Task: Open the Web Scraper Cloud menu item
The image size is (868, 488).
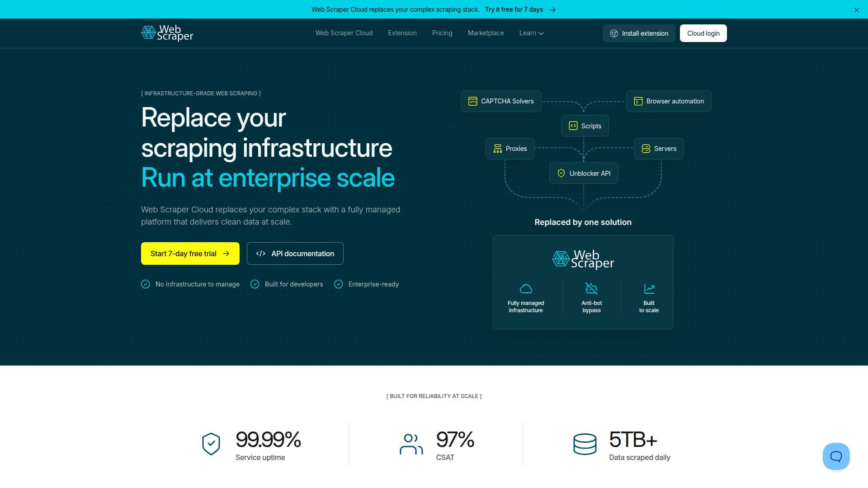Action: point(344,33)
